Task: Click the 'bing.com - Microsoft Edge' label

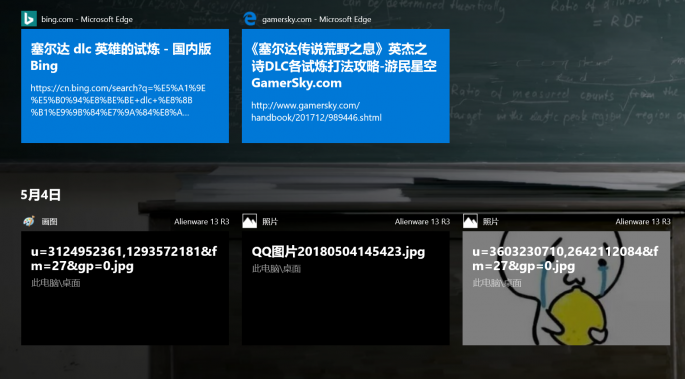Action: tap(87, 19)
